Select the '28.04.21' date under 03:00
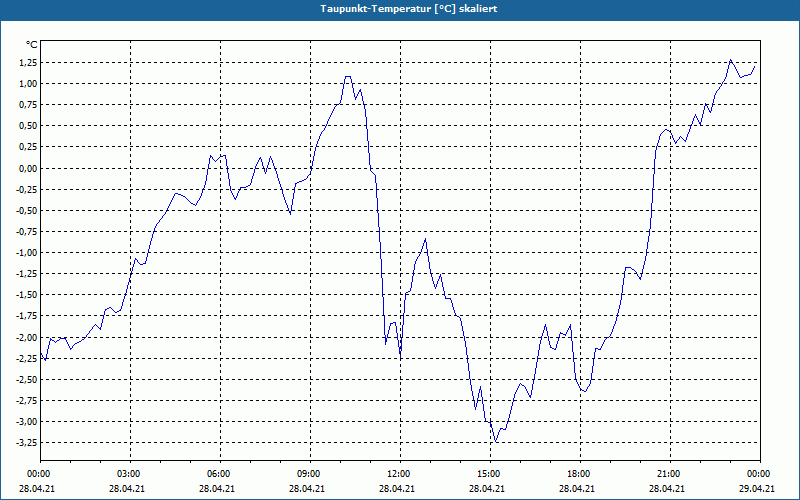Image resolution: width=800 pixels, height=500 pixels. 127,488
